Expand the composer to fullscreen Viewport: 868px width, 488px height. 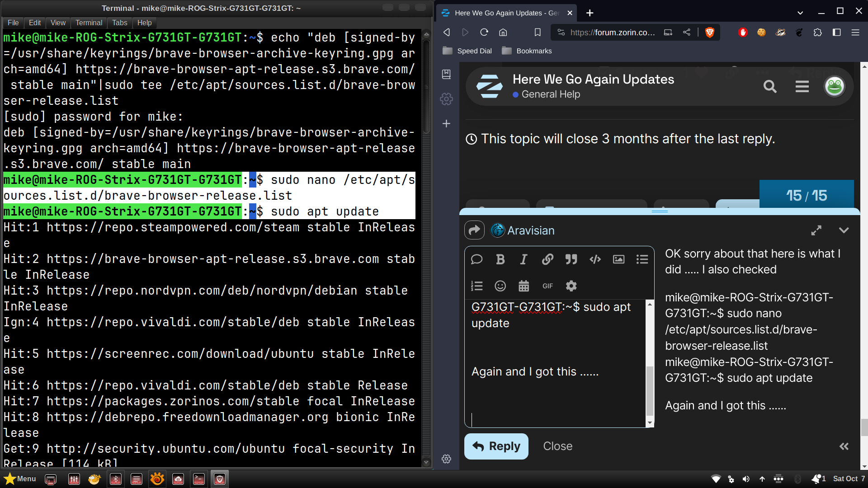click(816, 230)
